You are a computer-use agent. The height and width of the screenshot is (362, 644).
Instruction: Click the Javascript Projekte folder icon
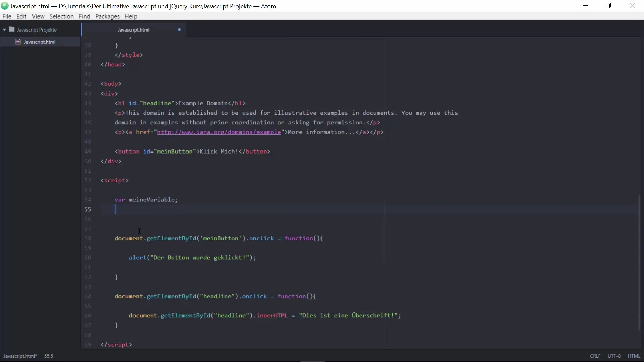(x=12, y=29)
